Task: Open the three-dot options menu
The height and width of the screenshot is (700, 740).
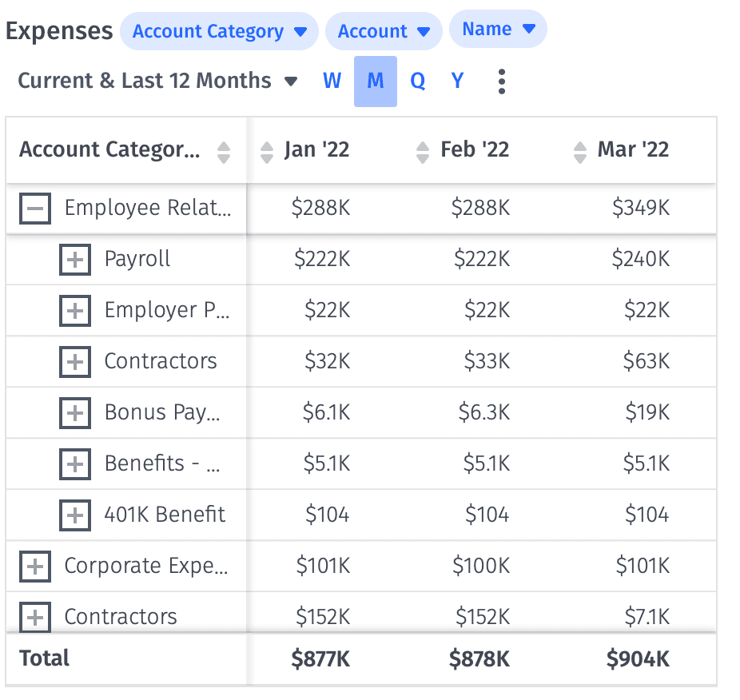Action: 501,81
